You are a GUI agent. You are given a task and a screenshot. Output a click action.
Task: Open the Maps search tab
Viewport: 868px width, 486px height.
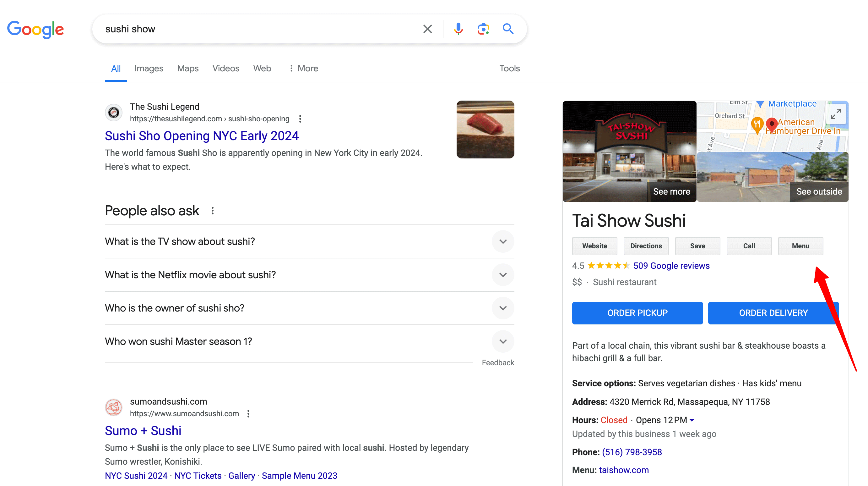187,68
